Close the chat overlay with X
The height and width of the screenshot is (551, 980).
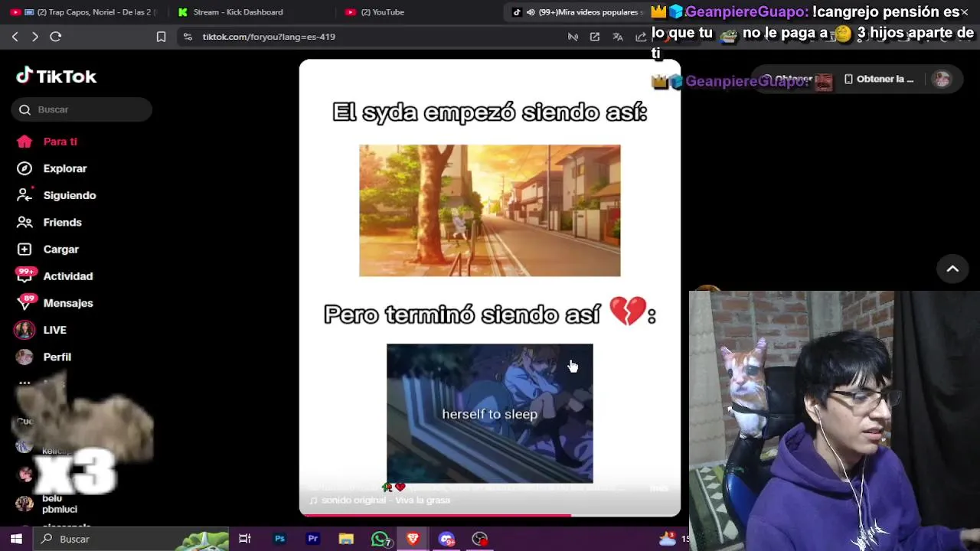pos(965,12)
